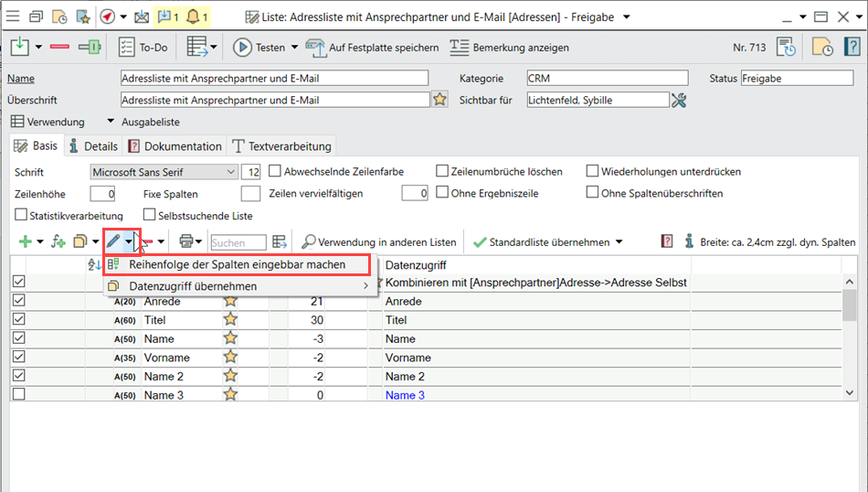Open the dropdown arrow next to Testen
Viewport: 868px width, 492px height.
point(294,48)
